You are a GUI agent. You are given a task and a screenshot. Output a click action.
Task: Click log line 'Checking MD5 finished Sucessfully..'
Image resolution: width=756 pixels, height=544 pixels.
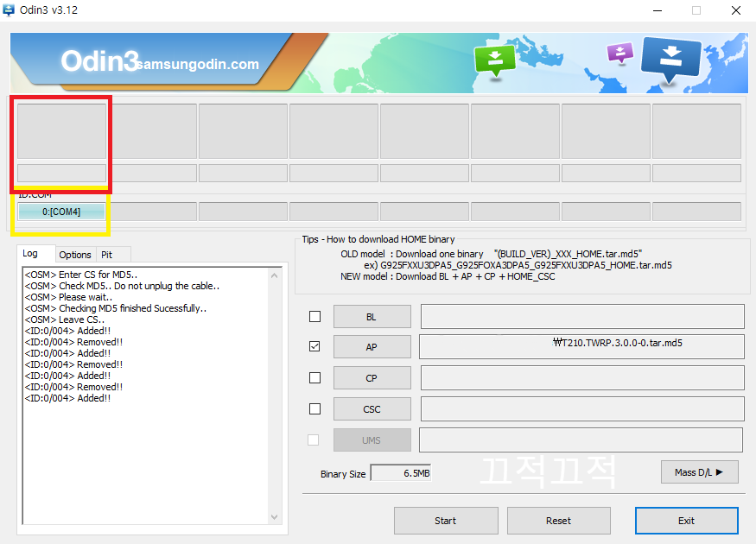pos(115,308)
